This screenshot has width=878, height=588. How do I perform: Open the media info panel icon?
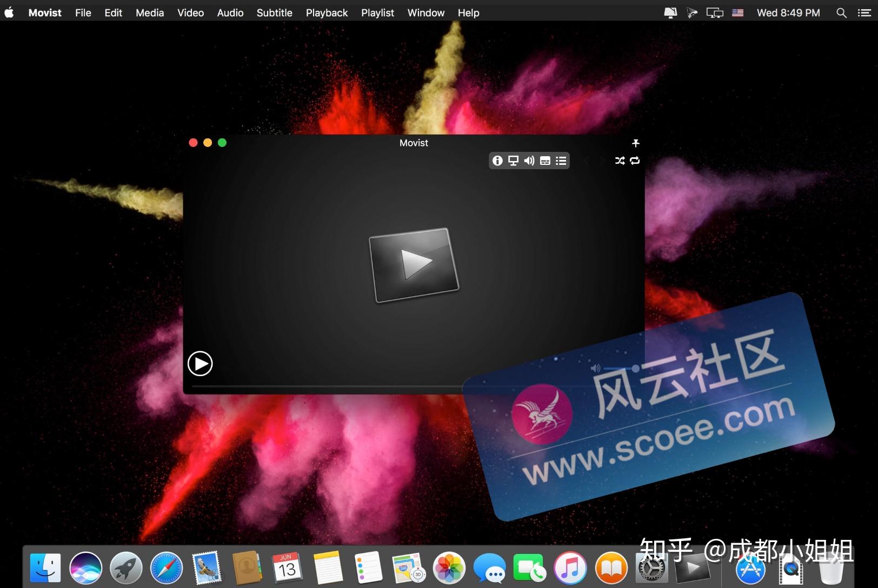coord(497,161)
